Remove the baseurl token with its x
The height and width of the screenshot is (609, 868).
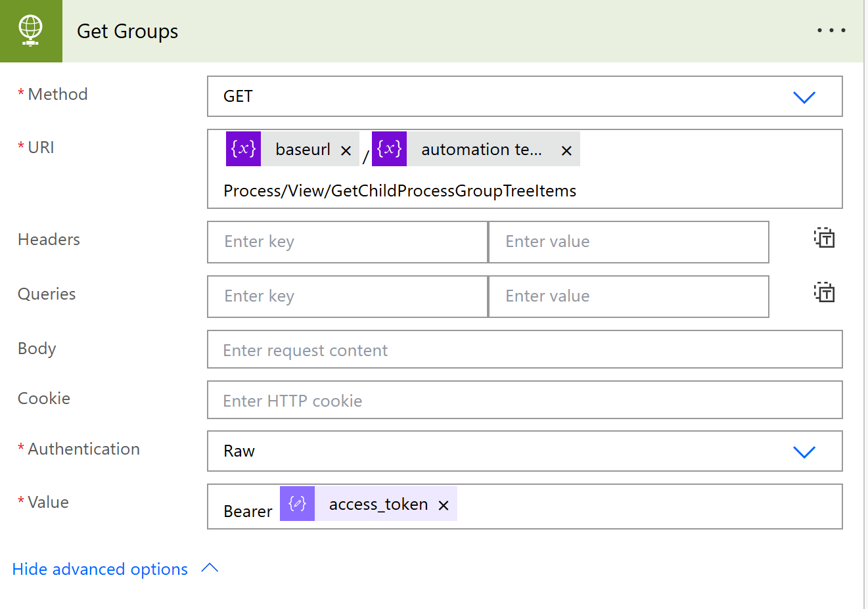pos(346,150)
